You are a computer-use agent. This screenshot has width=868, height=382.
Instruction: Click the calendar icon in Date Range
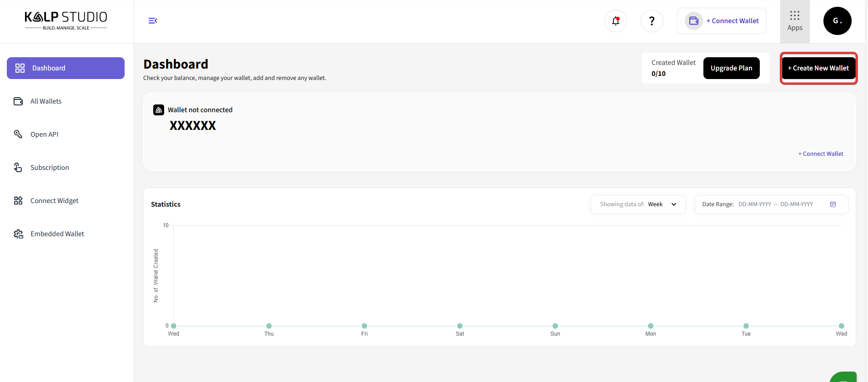833,204
